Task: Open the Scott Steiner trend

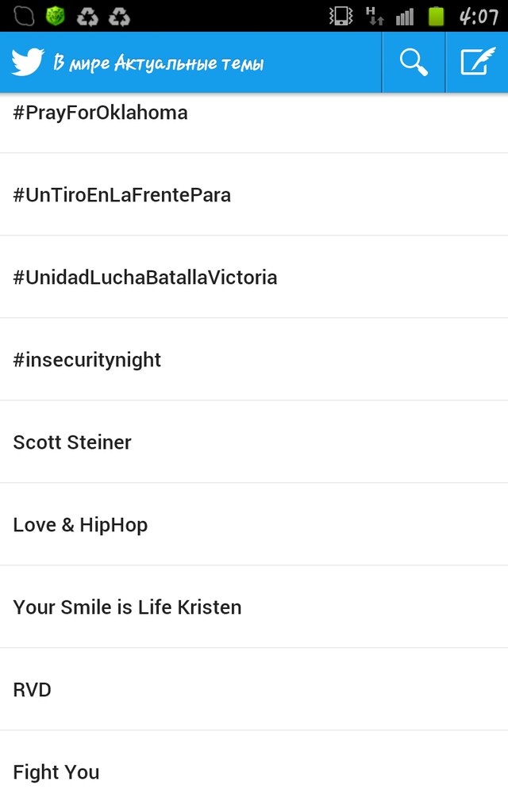Action: coord(254,442)
